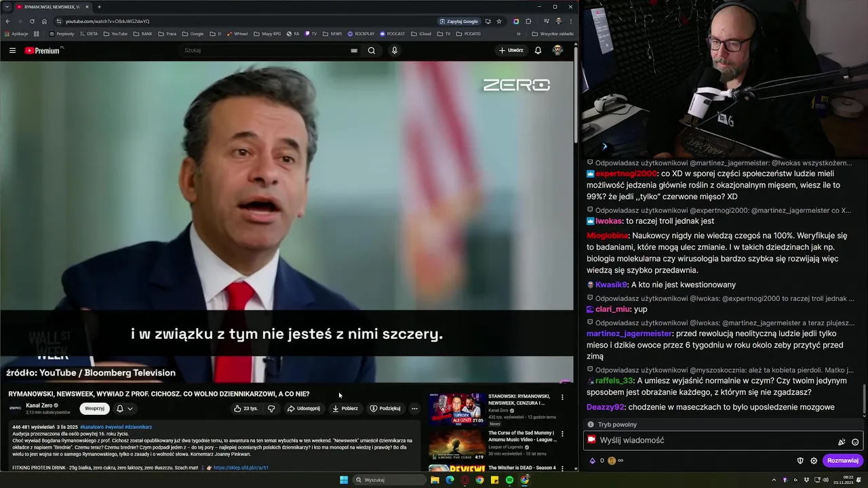Click the Utwórz create button

pos(511,50)
